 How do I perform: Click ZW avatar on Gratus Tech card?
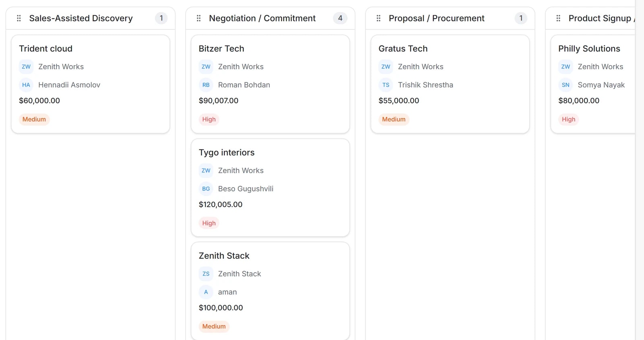(x=386, y=67)
